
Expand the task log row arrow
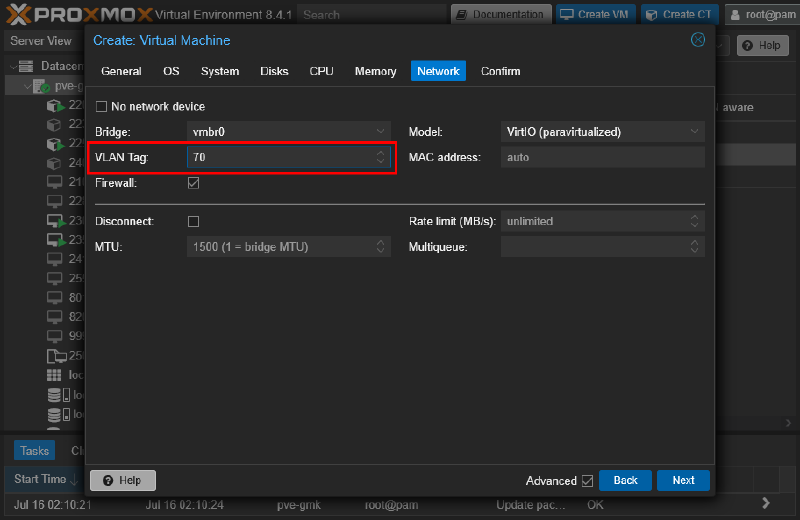[766, 503]
